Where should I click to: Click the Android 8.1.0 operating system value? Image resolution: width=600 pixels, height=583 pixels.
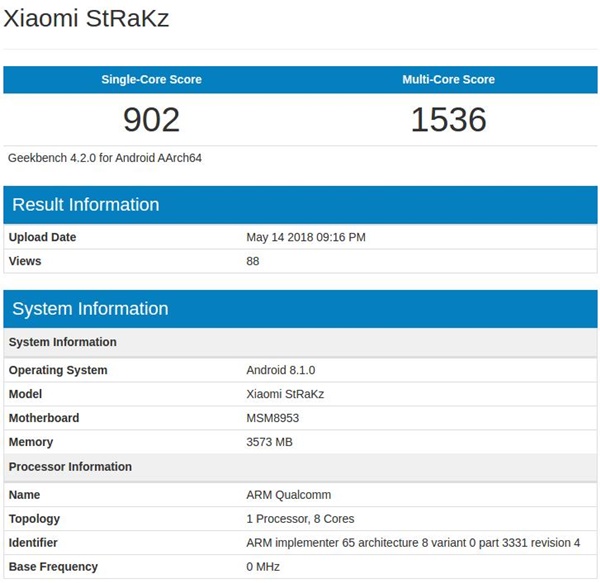point(281,370)
